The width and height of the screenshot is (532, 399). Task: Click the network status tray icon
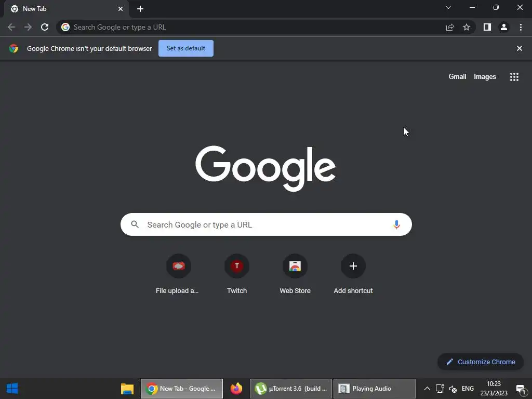(440, 389)
